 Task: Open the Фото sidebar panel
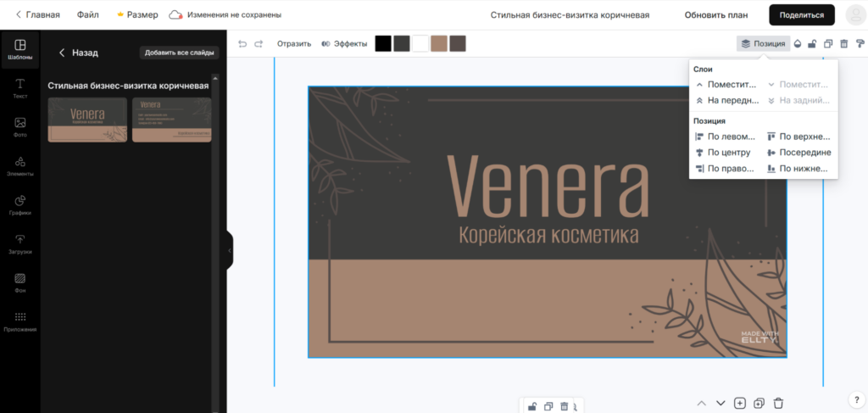tap(20, 127)
